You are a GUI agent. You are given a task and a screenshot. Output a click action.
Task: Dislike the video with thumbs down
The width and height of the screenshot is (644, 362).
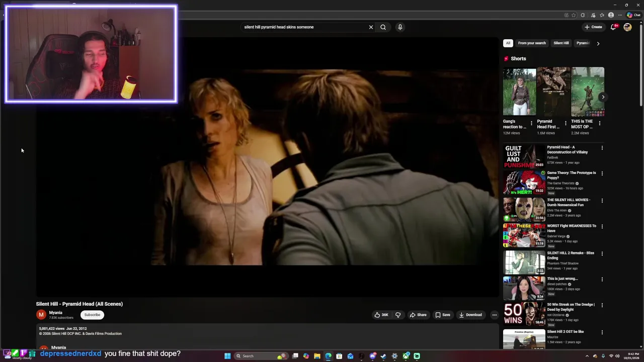[x=398, y=315]
